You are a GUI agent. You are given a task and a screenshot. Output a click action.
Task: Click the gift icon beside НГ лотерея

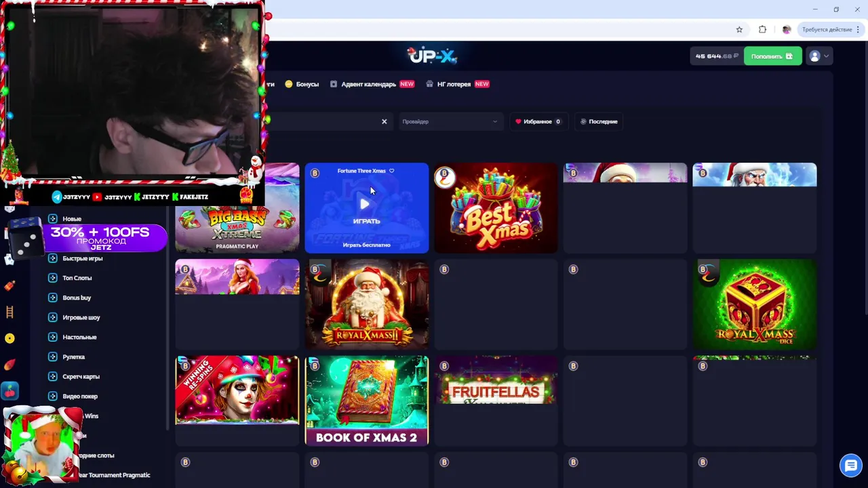pos(430,84)
